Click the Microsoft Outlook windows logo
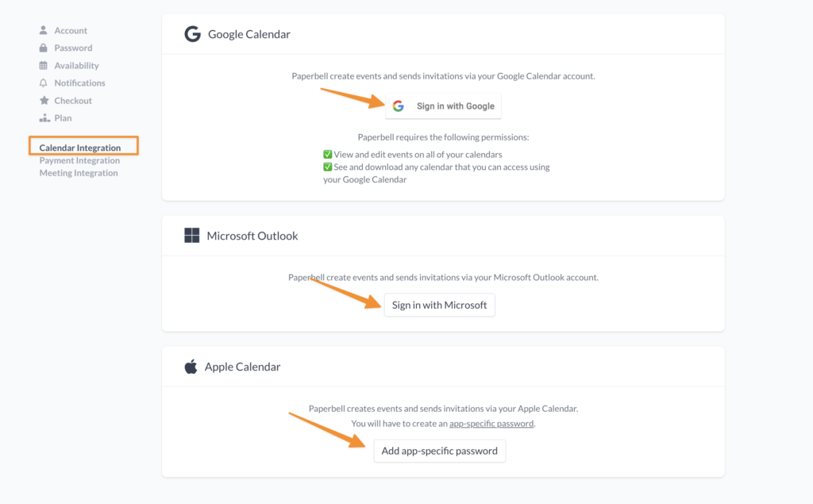The width and height of the screenshot is (813, 504). tap(191, 236)
